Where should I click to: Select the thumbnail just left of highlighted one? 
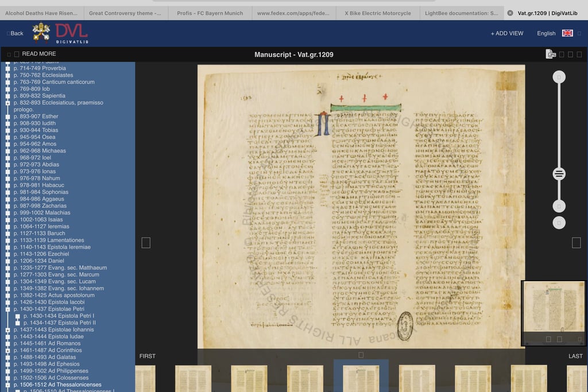[305, 378]
